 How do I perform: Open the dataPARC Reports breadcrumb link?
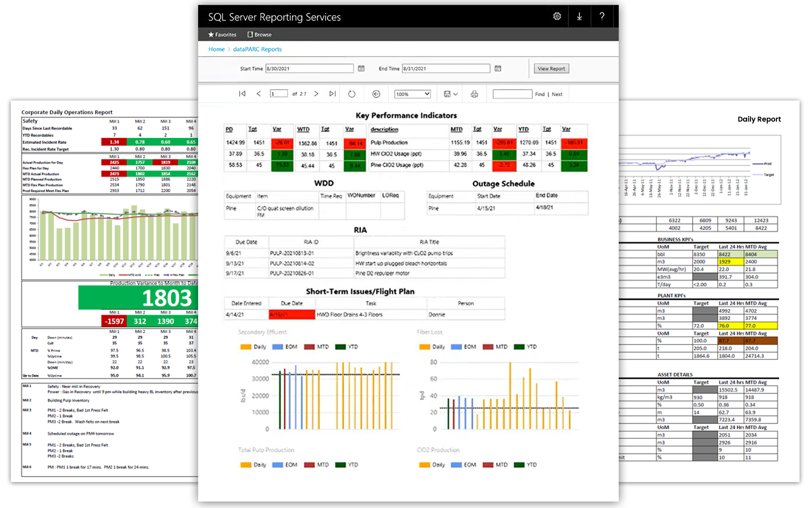pyautogui.click(x=258, y=49)
